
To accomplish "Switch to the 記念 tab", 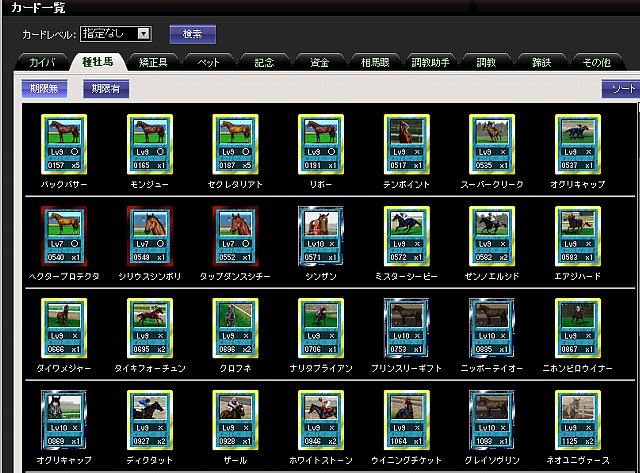I will (x=264, y=62).
